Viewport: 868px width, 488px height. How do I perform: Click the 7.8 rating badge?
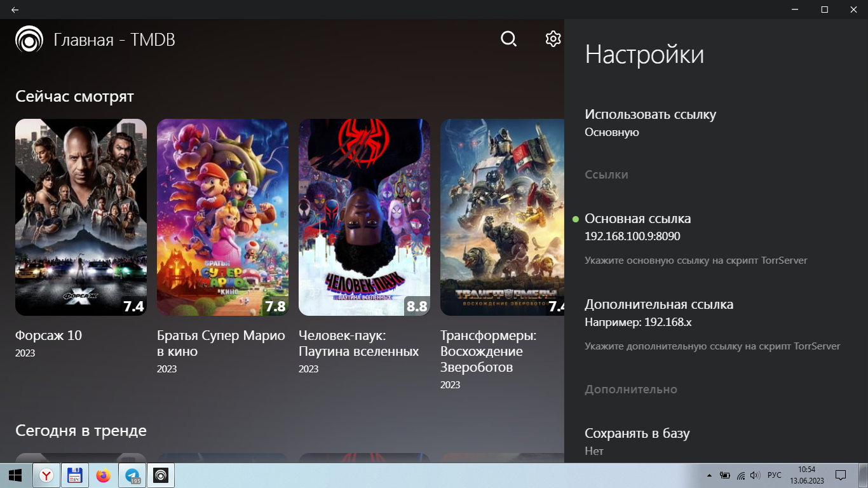click(275, 306)
